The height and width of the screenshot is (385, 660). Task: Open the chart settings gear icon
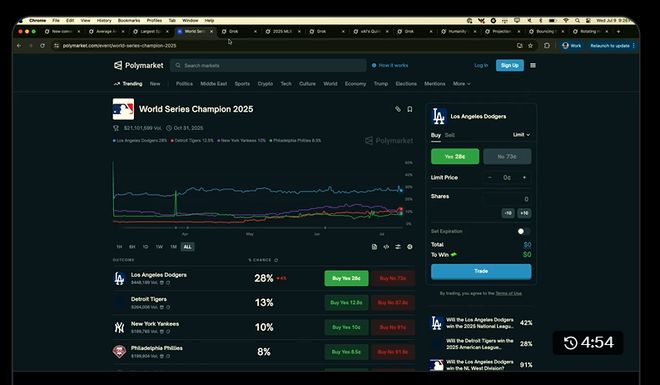[x=410, y=247]
